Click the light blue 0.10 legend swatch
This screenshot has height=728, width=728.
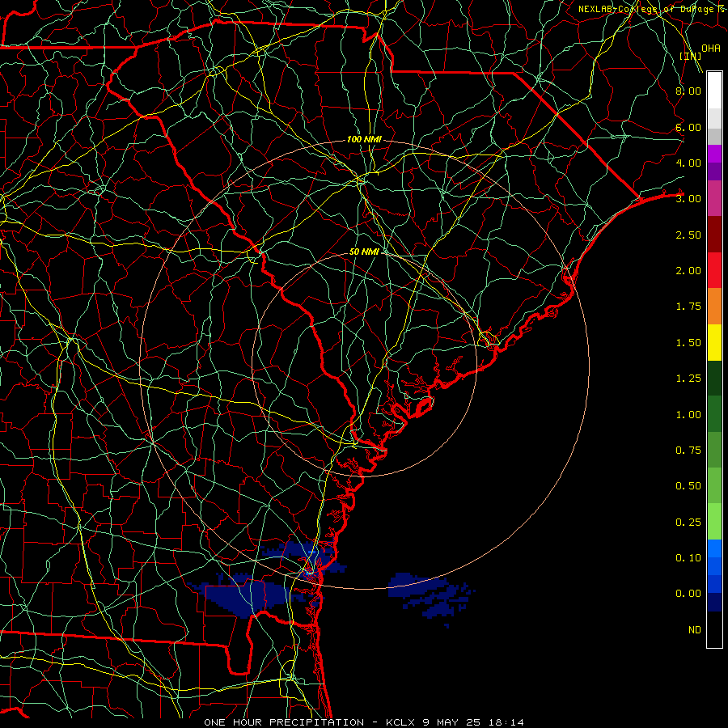(x=714, y=548)
